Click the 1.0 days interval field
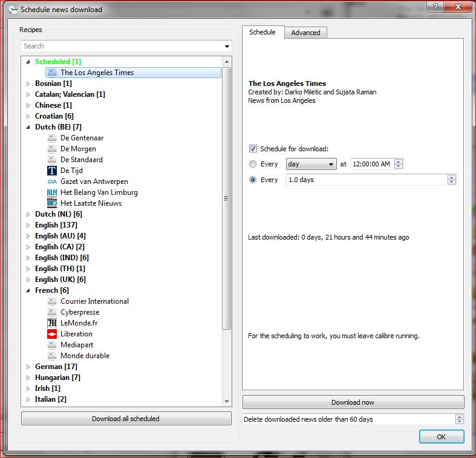The width and height of the screenshot is (476, 458). point(367,180)
